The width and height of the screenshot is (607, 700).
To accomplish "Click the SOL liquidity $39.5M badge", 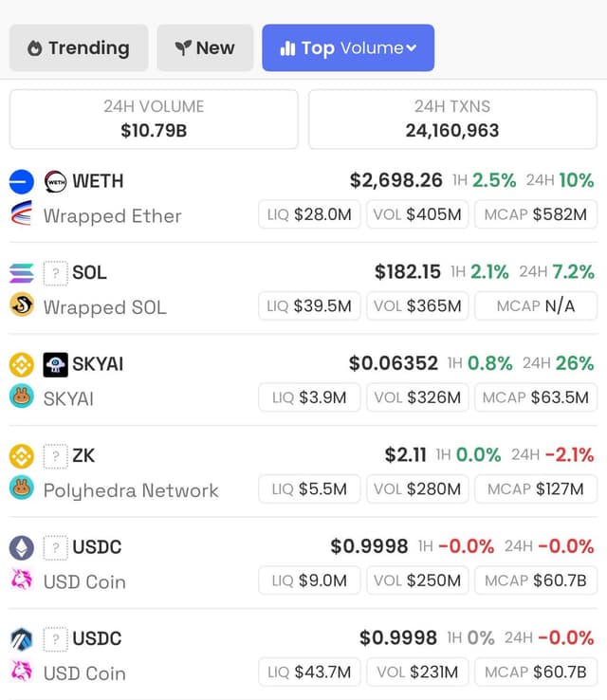I will point(309,305).
